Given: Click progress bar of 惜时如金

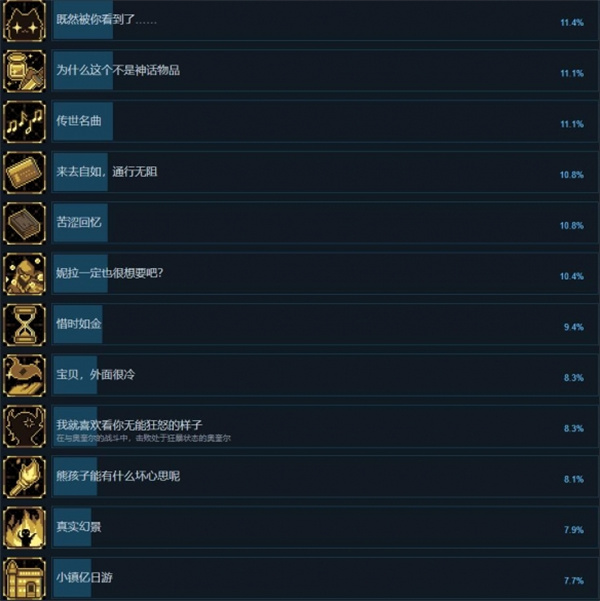Looking at the screenshot, I should coord(78,324).
